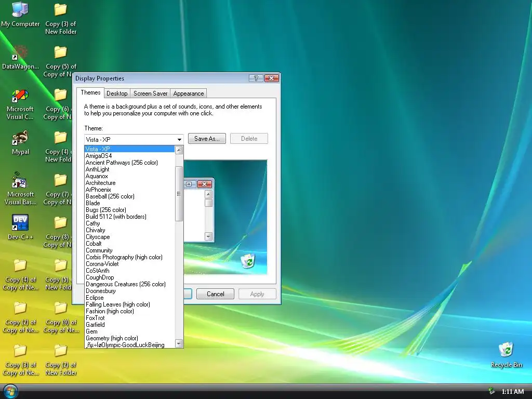
Task: Choose Vista - XP in theme list
Action: (129, 149)
